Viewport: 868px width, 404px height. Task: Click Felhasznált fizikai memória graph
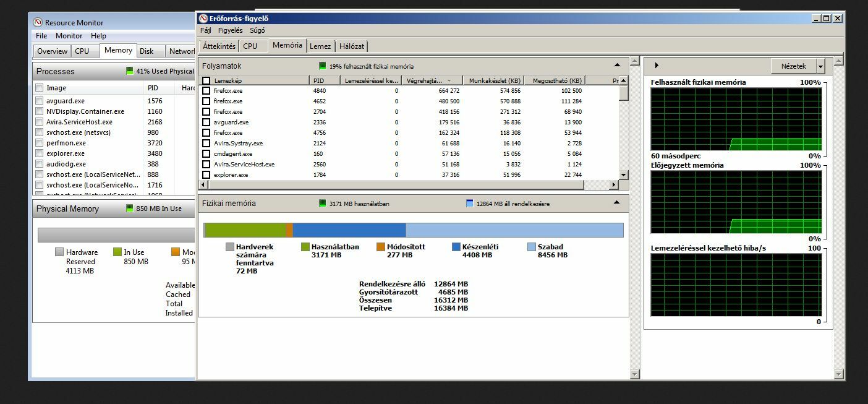coord(736,119)
